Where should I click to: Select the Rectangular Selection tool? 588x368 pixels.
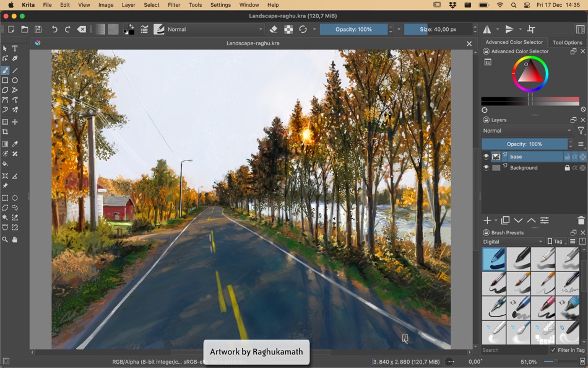pyautogui.click(x=5, y=198)
